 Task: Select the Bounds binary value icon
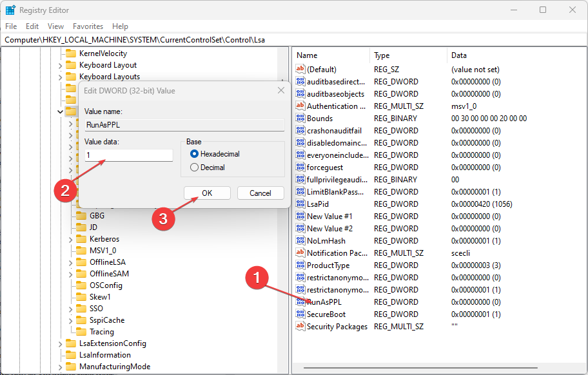(300, 118)
